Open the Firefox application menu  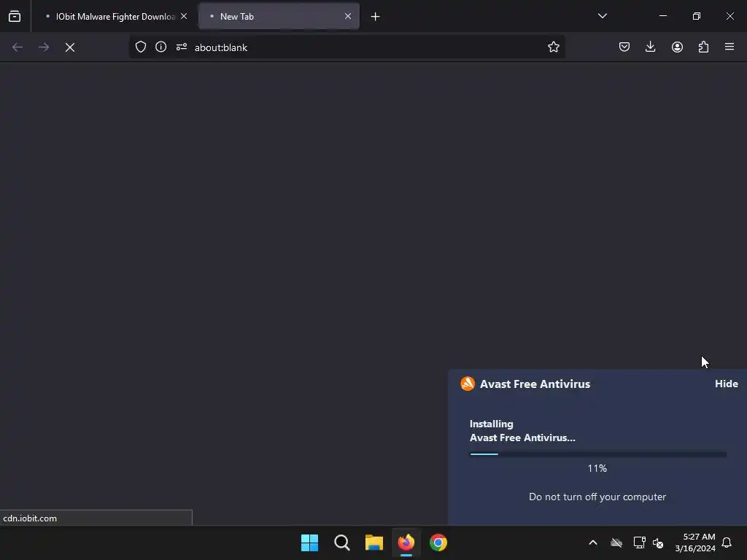[x=729, y=47]
